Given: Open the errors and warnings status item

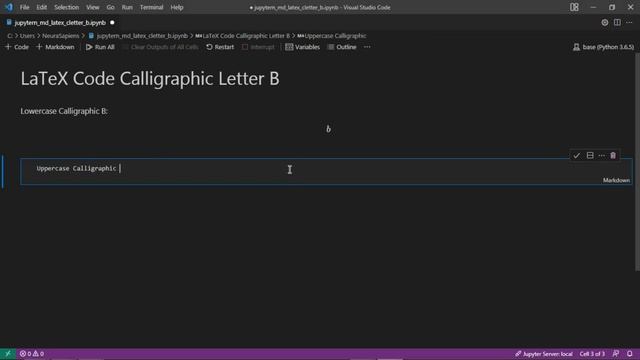Looking at the screenshot, I should coord(32,354).
